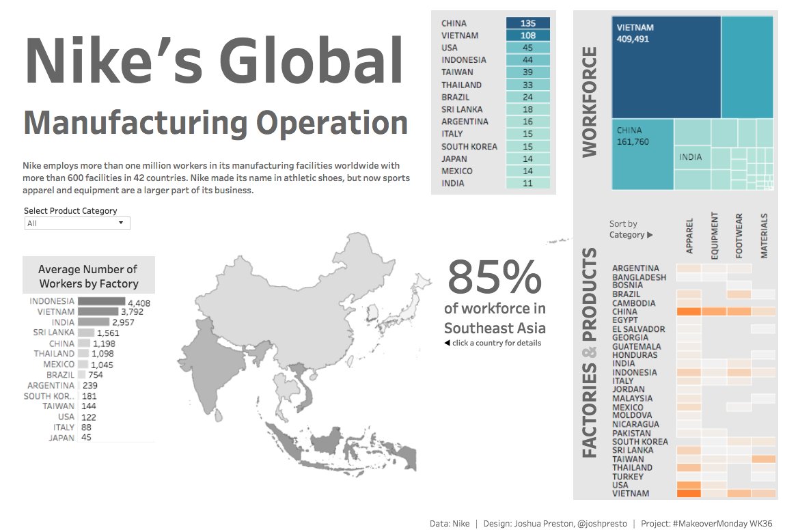Click the HONDURAS row label in heatmap

tap(635, 355)
